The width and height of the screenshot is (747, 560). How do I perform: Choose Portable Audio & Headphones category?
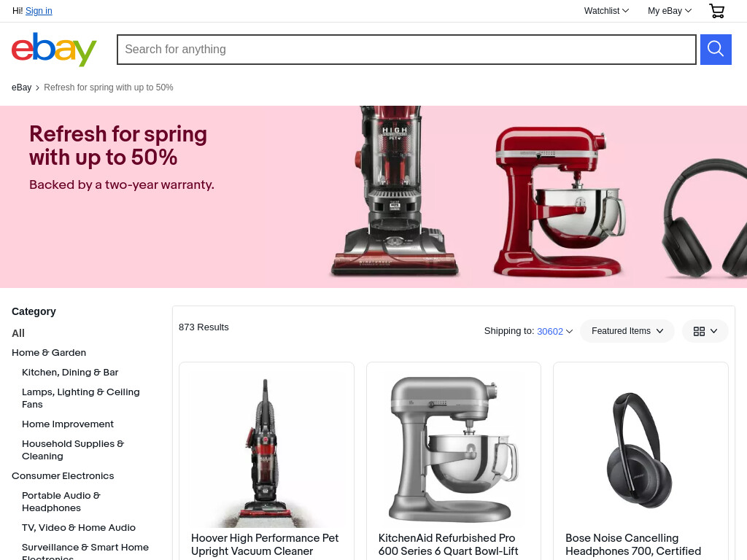(x=61, y=502)
